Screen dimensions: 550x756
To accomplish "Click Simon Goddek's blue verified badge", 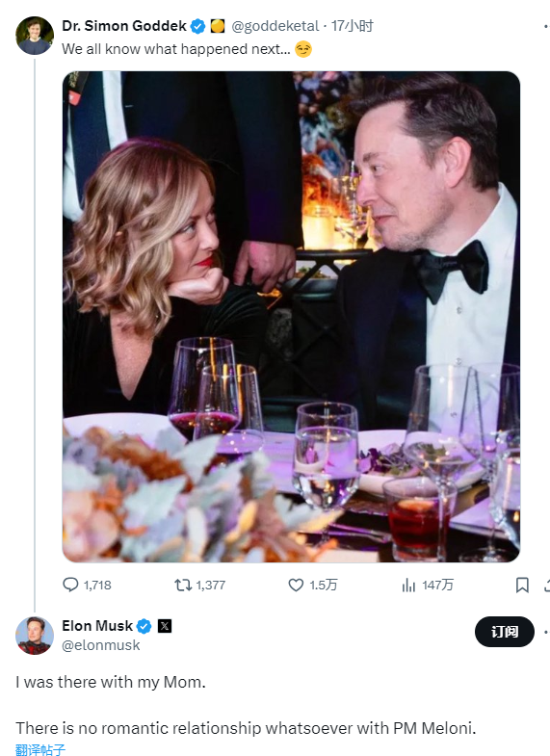I will click(x=197, y=26).
